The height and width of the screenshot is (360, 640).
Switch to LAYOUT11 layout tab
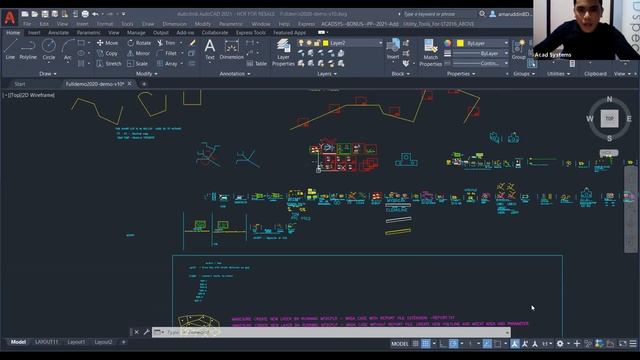tap(47, 342)
